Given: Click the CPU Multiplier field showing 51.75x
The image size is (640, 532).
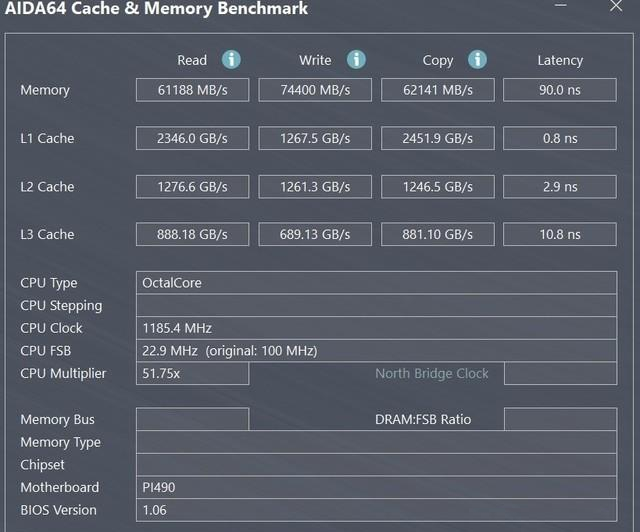Looking at the screenshot, I should [193, 373].
